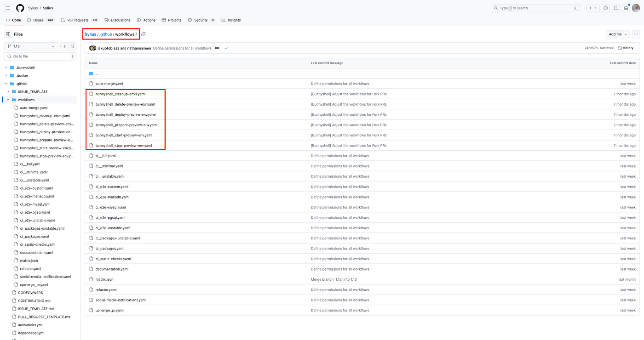Screen dimensions: 644x340
Task: Open upmerge_pr.yaml in file list
Action: click(109, 310)
